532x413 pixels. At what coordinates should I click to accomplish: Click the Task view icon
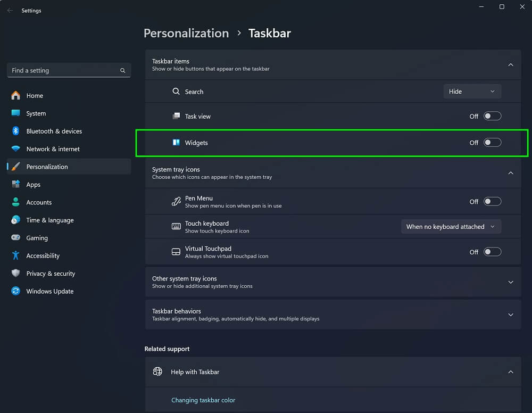click(x=176, y=116)
